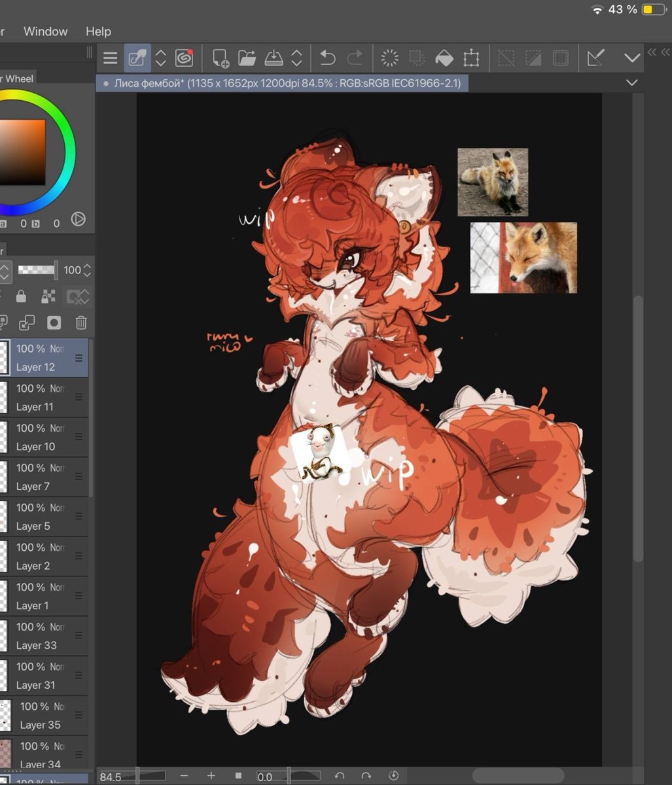Viewport: 672px width, 785px height.
Task: Select Layer 12
Action: pos(44,358)
